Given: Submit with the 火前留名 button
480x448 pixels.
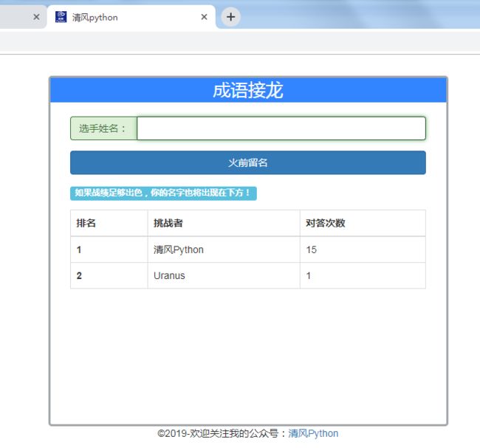Looking at the screenshot, I should 248,162.
